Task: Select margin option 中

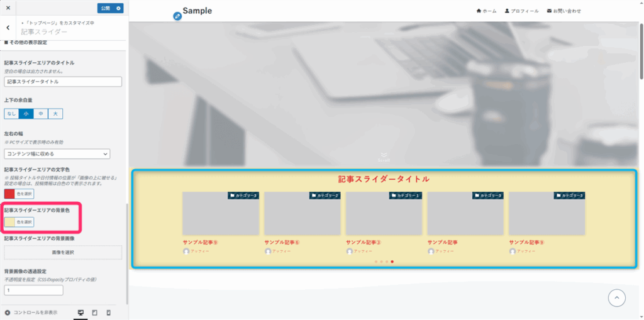Action: 41,114
